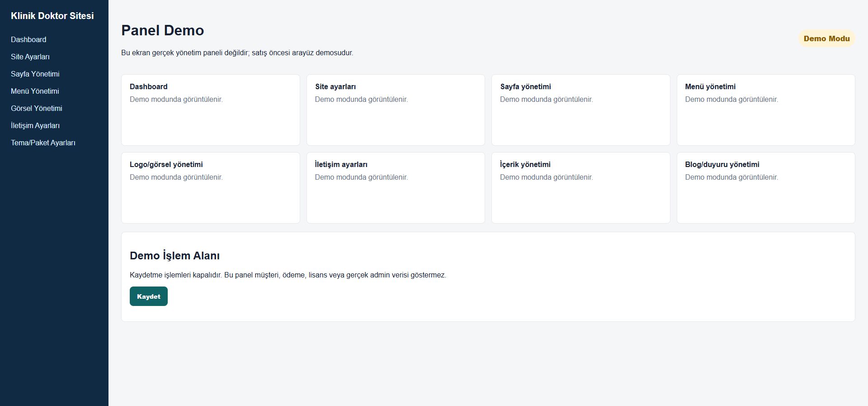The height and width of the screenshot is (406, 868).
Task: Open the Logo/görsel yönetimi card
Action: [211, 188]
